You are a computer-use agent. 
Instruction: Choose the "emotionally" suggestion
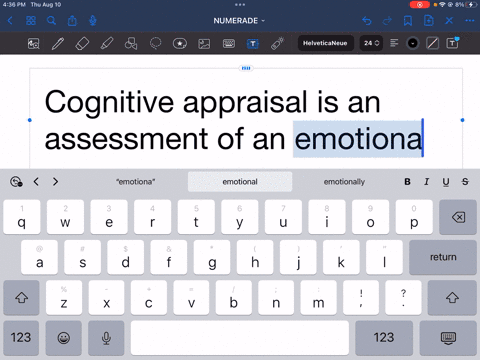[x=344, y=182]
